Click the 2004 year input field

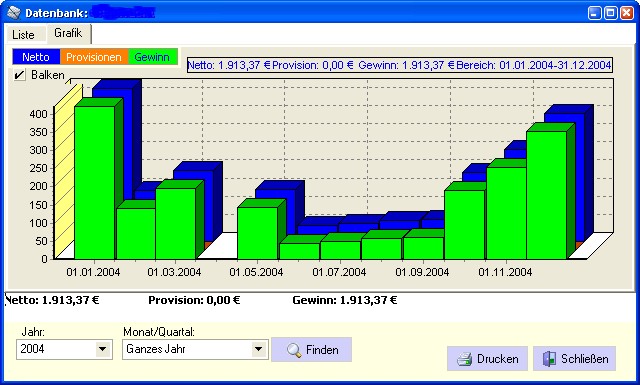[56, 349]
